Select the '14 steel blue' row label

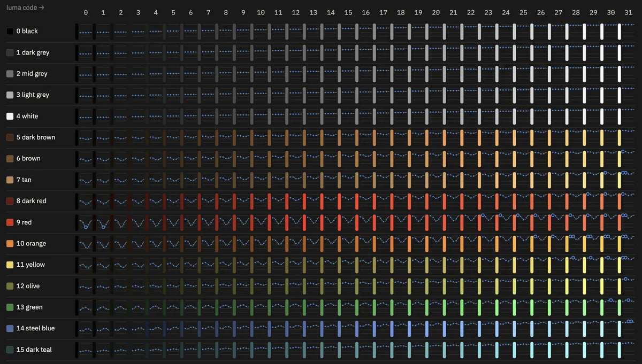36,328
